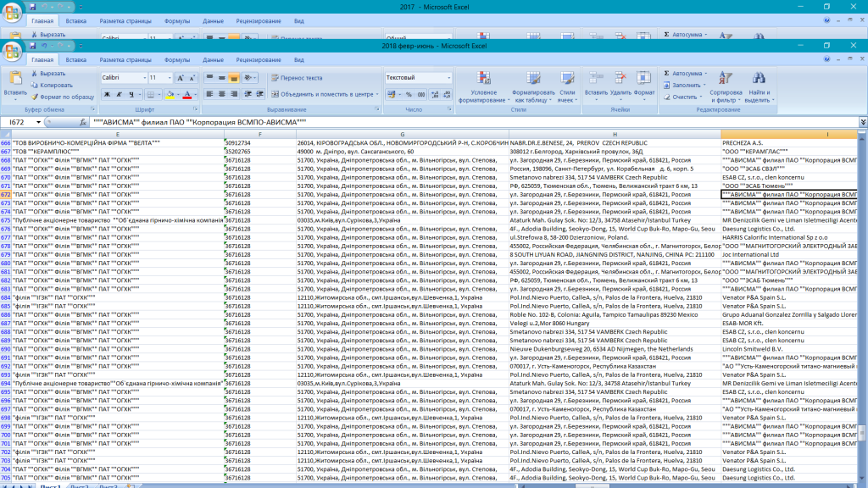The height and width of the screenshot is (488, 868).
Task: Switch to the Формулы ribbon tab
Action: click(x=177, y=60)
